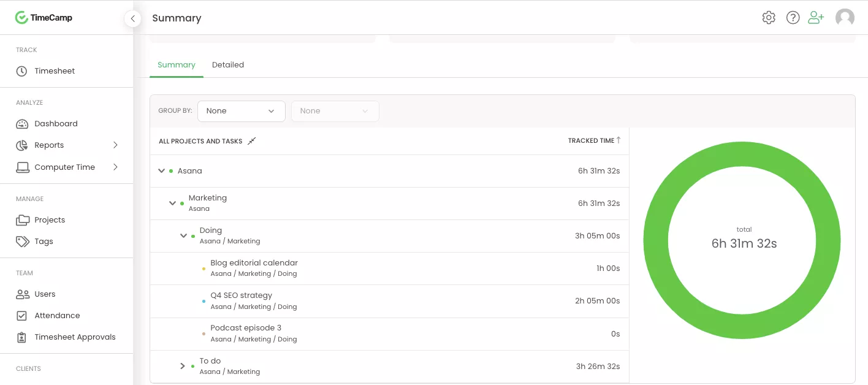868x385 pixels.
Task: Switch to the Detailed tab
Action: coord(228,65)
